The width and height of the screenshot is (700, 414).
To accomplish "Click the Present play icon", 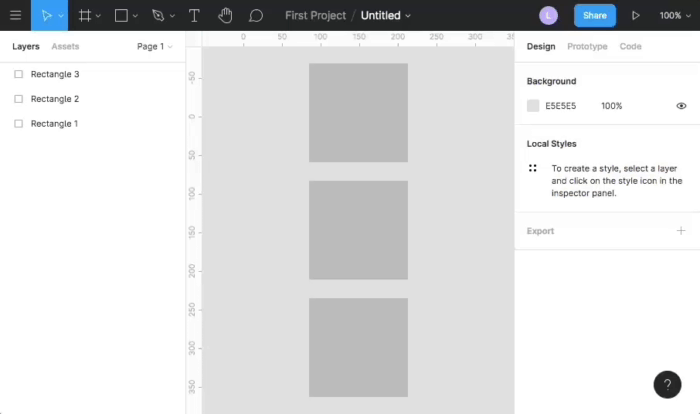I will point(635,15).
